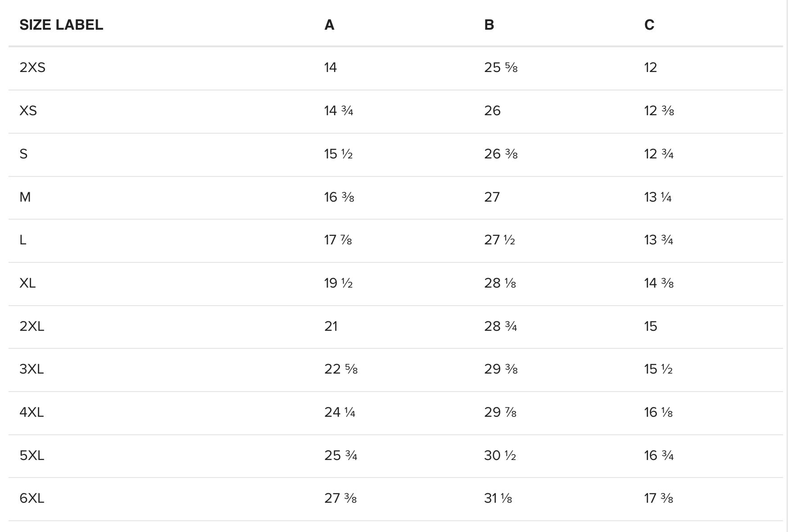Click column header C

pos(649,25)
